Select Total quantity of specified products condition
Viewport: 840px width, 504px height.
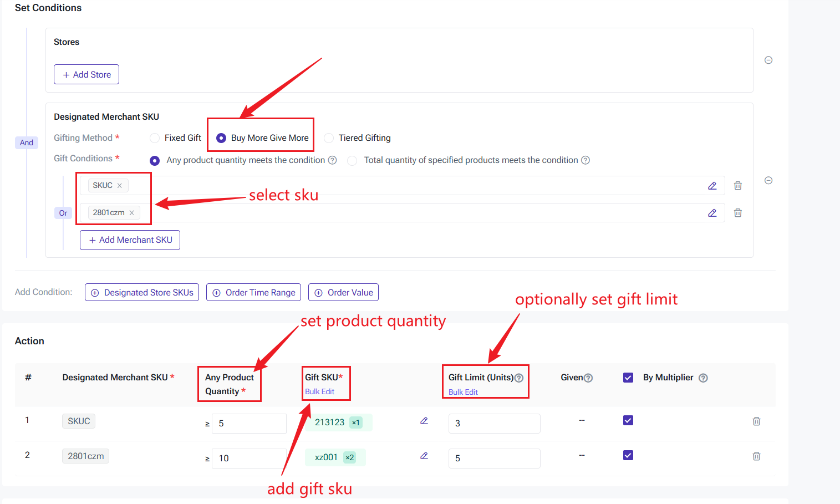(x=352, y=161)
